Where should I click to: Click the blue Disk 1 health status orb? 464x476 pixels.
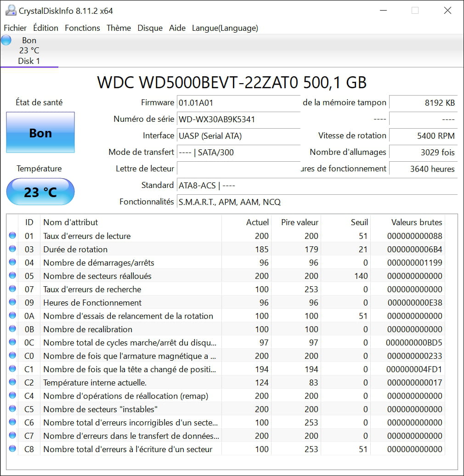coord(6,40)
